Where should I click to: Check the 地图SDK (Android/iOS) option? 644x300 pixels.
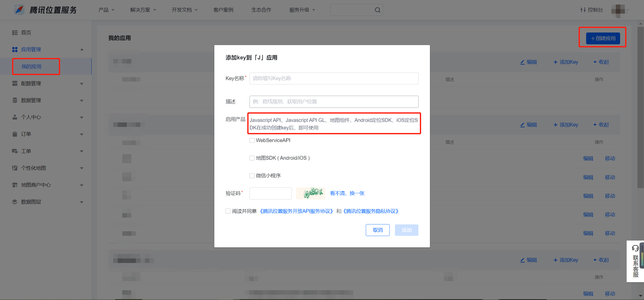252,158
